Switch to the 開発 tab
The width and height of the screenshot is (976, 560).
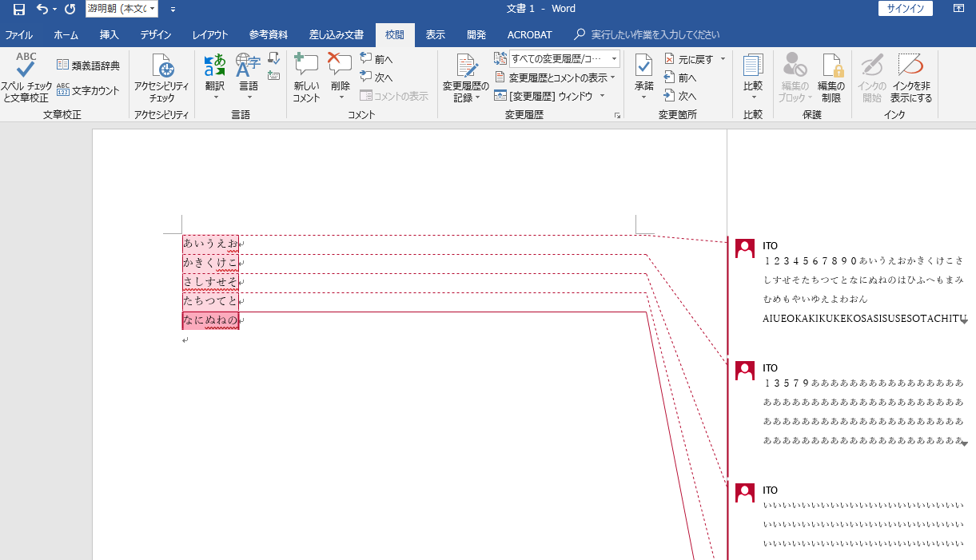pos(476,35)
